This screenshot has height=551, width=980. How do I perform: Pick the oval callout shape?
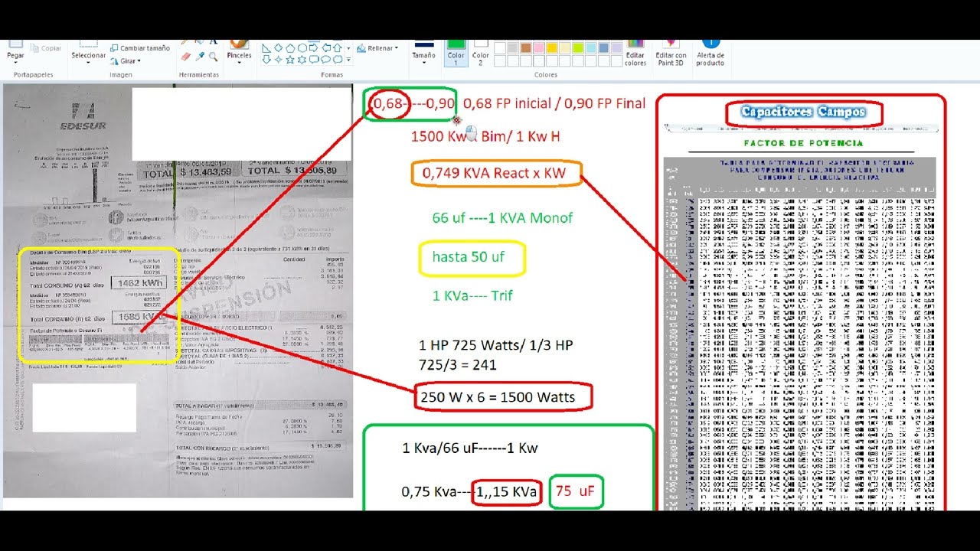pyautogui.click(x=325, y=60)
